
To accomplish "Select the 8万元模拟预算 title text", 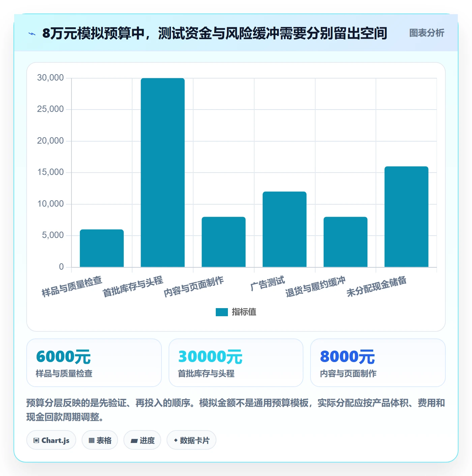I will pyautogui.click(x=214, y=33).
